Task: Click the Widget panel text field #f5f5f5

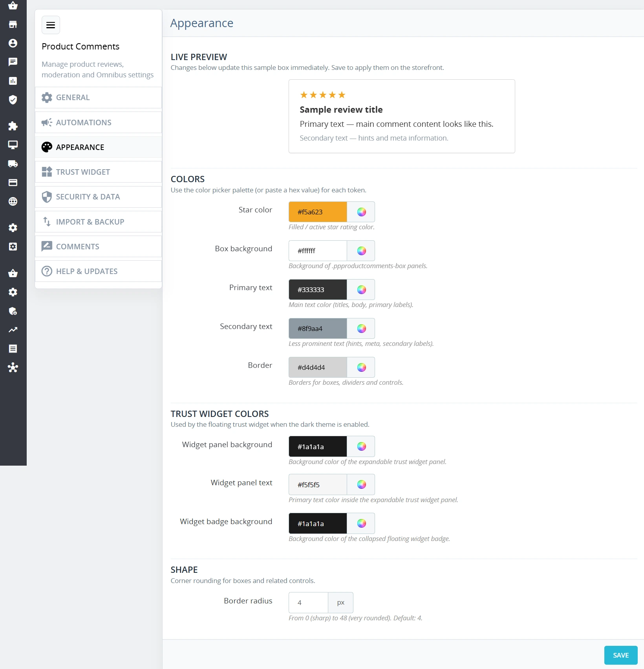Action: click(x=318, y=484)
